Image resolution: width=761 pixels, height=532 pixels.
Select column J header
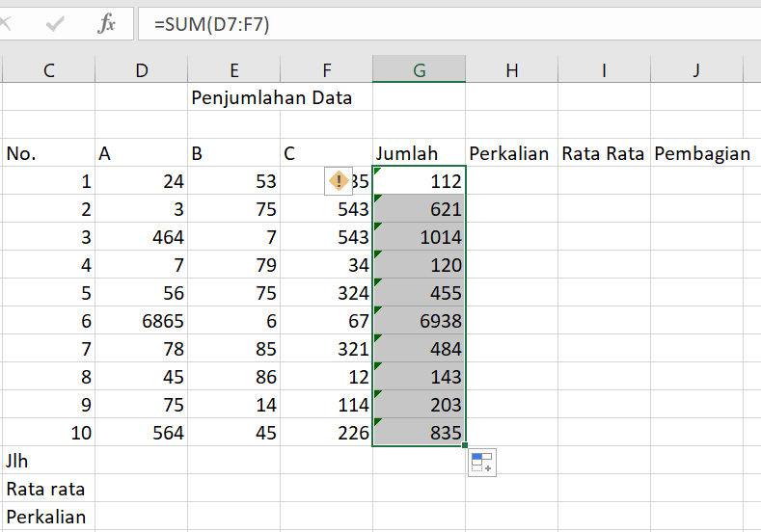pyautogui.click(x=695, y=69)
